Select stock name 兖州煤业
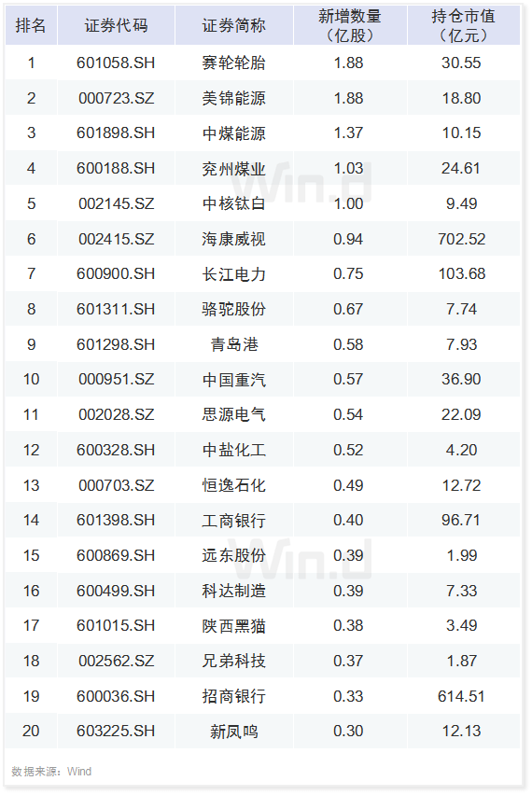The height and width of the screenshot is (795, 532). click(233, 169)
